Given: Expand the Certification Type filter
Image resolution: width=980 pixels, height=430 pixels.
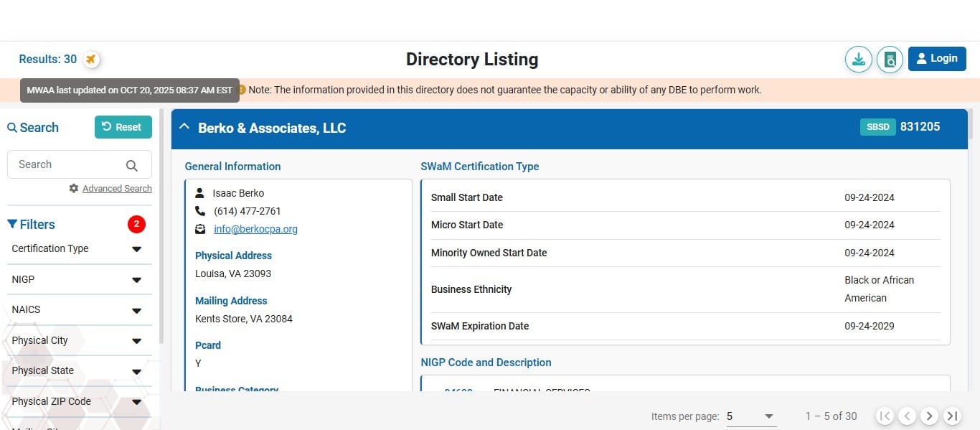Looking at the screenshot, I should [79, 249].
